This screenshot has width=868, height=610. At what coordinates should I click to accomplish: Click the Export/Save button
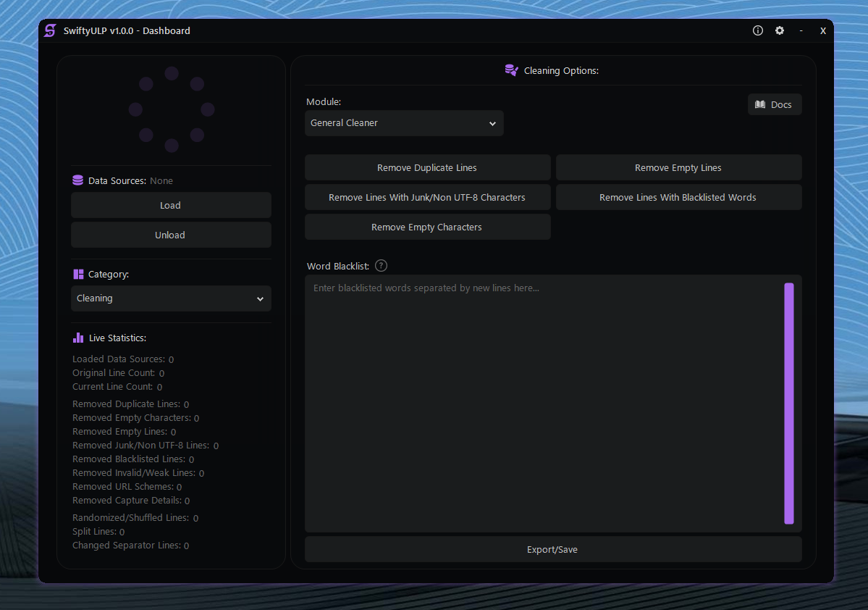click(x=552, y=549)
